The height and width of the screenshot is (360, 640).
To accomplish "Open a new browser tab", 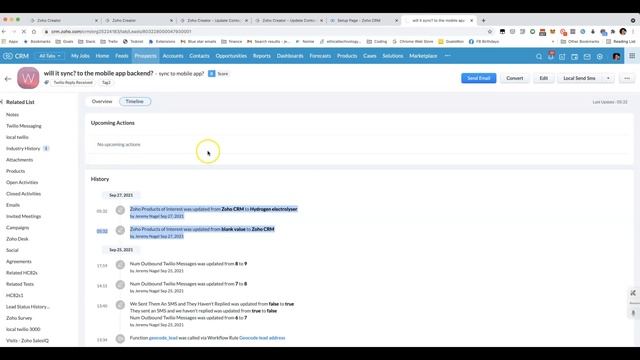I will coord(483,20).
